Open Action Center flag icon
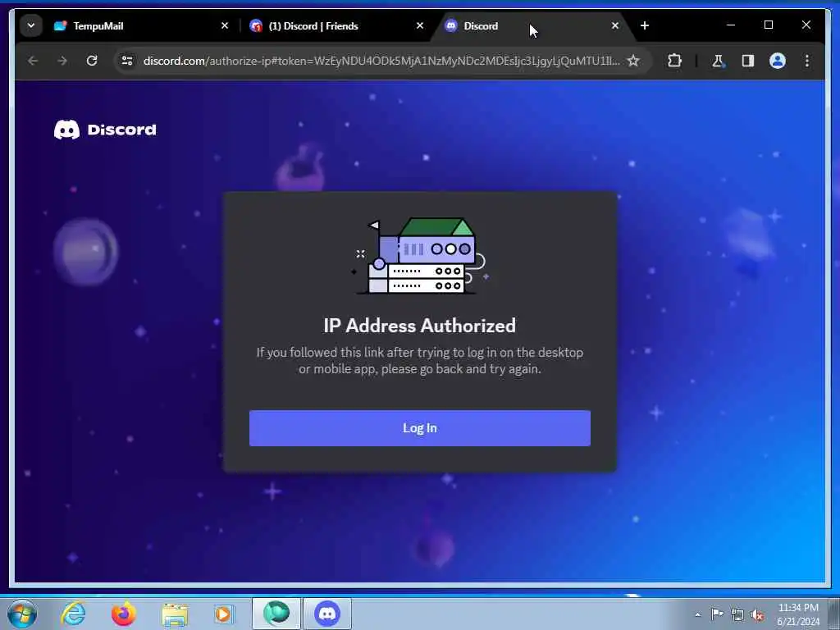This screenshot has height=630, width=840. [717, 614]
